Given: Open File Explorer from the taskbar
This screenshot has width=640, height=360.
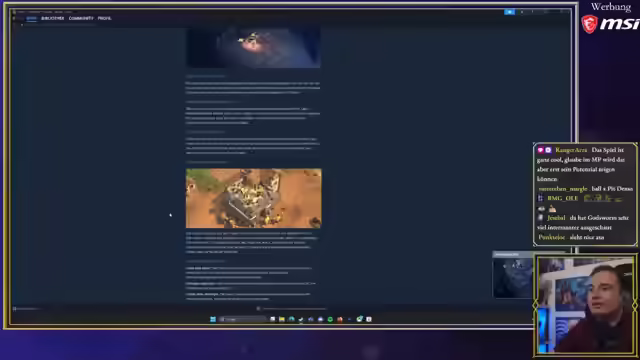Looking at the screenshot, I should [x=282, y=319].
